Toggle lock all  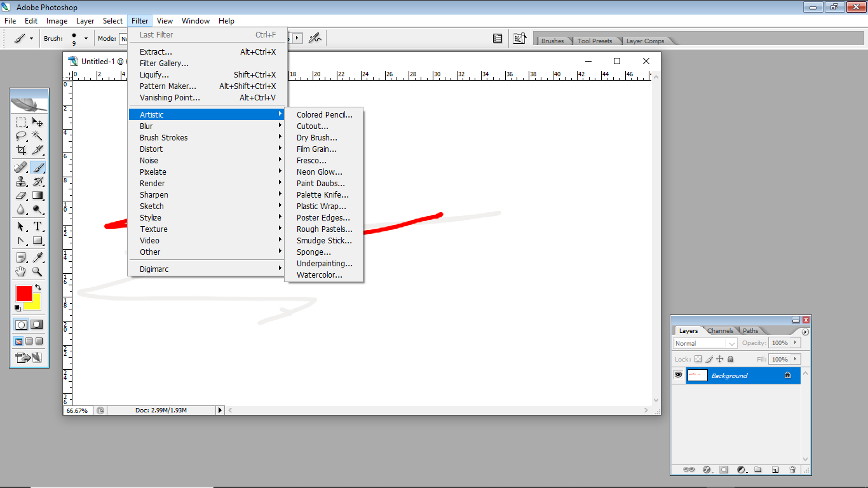731,359
